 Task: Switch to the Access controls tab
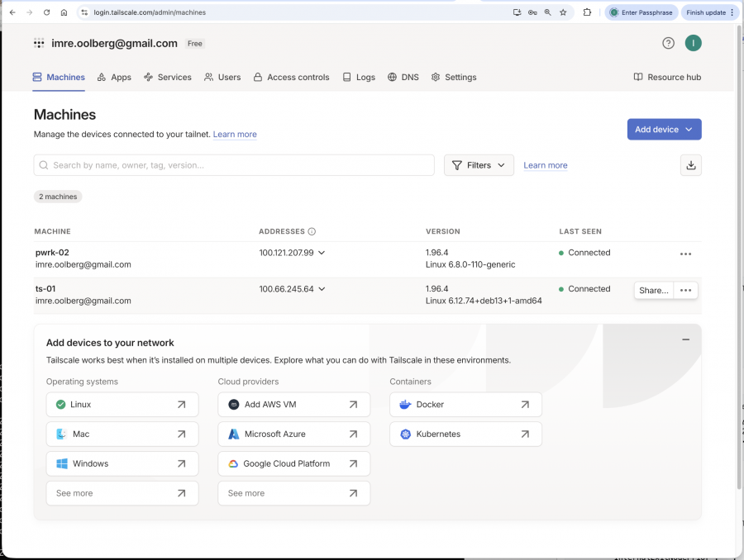coord(291,78)
